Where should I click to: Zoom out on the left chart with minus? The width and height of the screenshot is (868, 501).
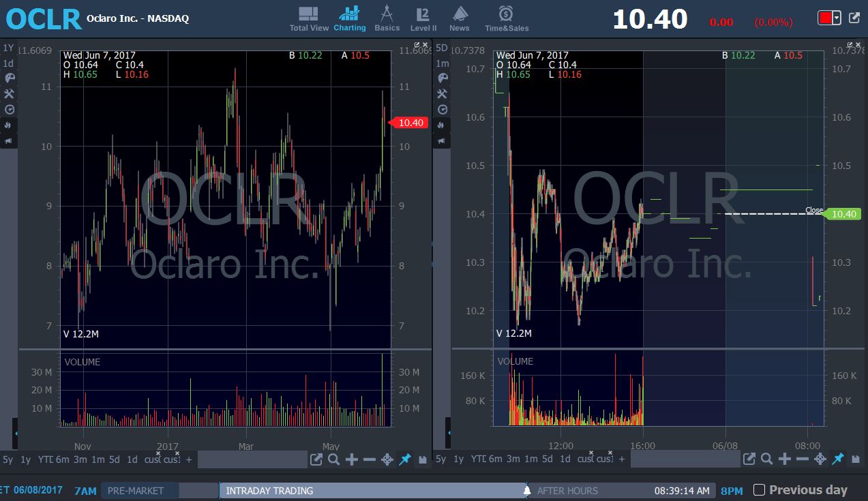[370, 459]
